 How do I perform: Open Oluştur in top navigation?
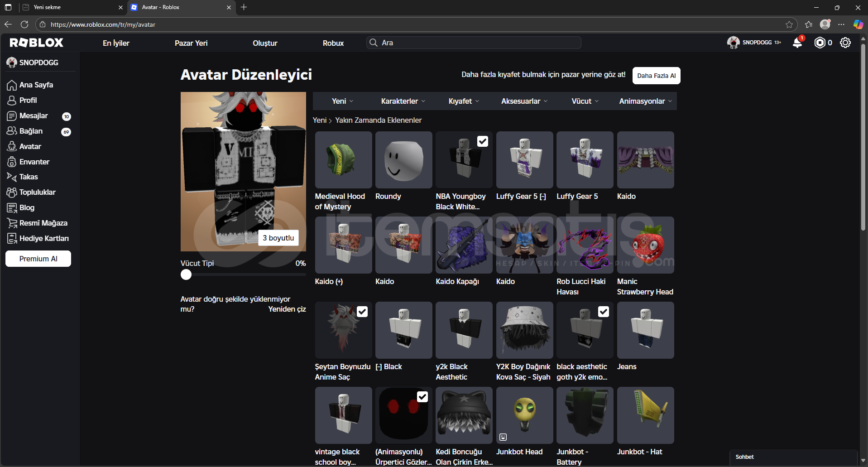click(x=265, y=43)
